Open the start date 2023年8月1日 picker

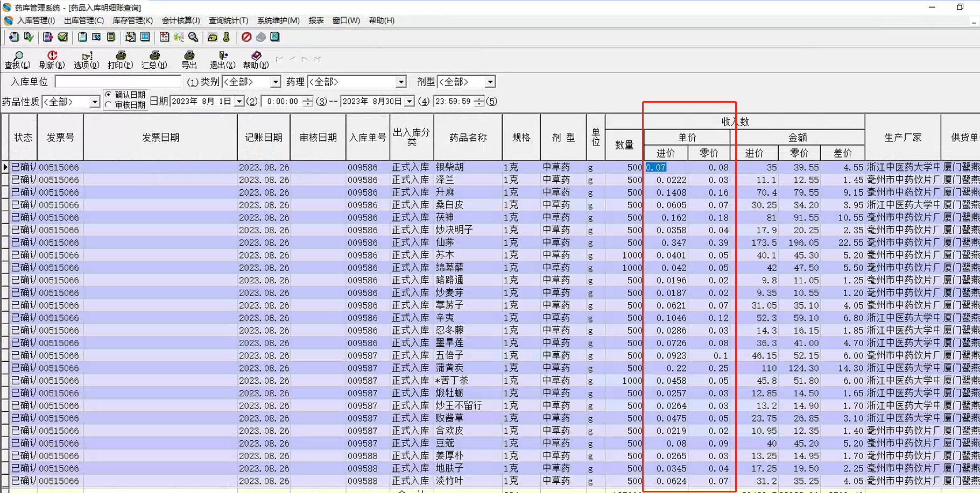(239, 102)
